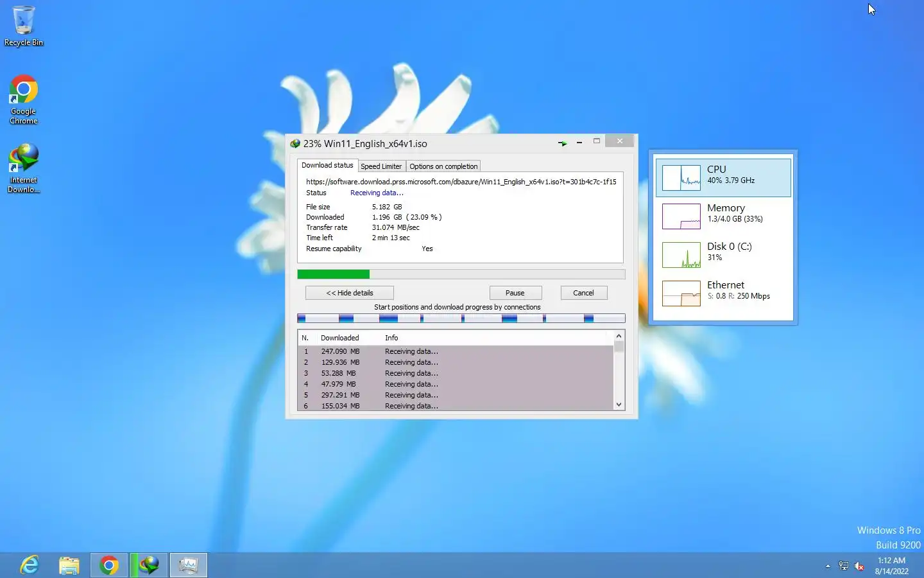Click the connections list scroll up arrow
The image size is (924, 578).
click(x=619, y=336)
